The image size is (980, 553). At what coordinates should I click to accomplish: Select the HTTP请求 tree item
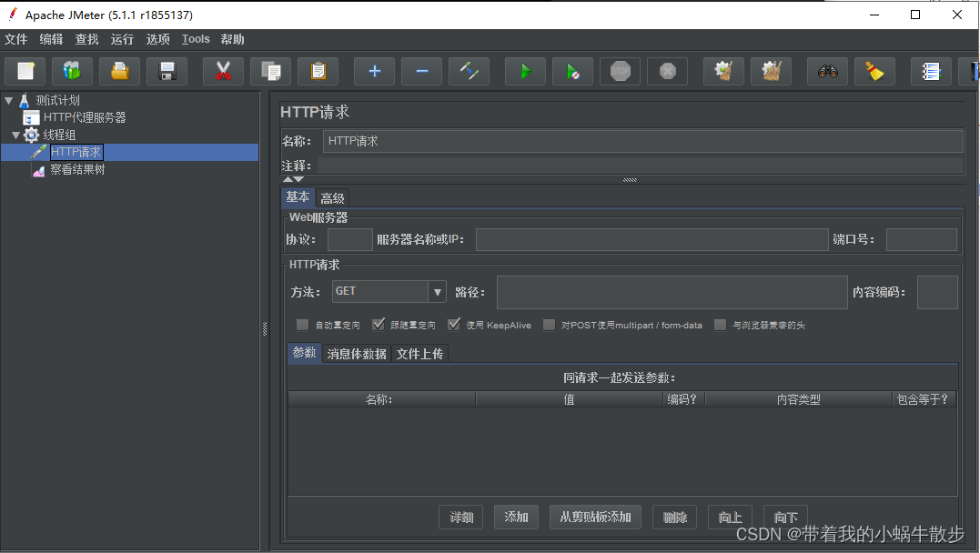[76, 153]
